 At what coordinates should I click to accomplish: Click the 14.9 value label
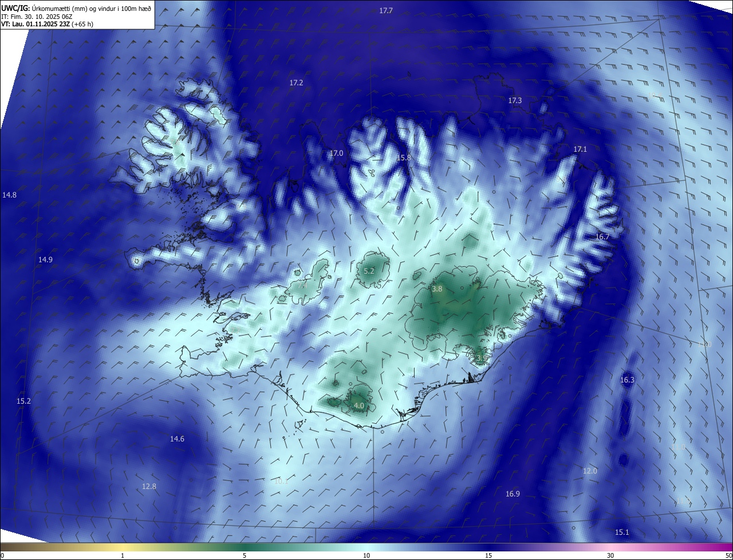point(45,260)
